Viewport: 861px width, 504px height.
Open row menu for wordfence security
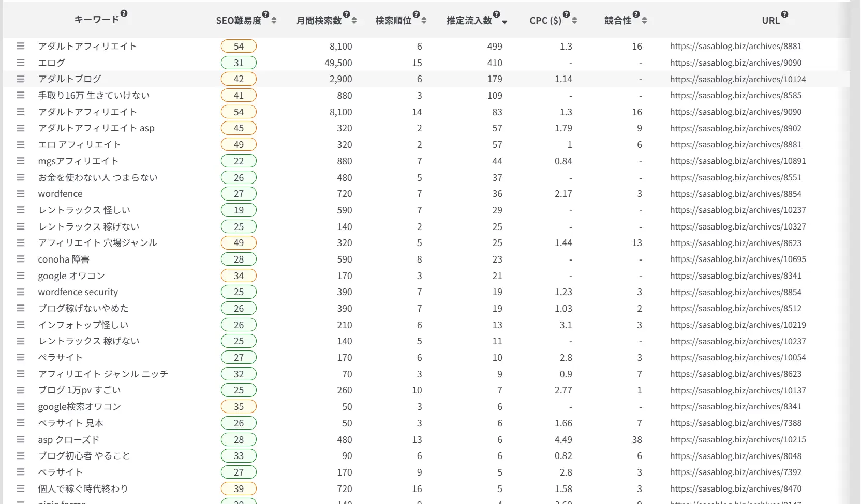point(20,292)
